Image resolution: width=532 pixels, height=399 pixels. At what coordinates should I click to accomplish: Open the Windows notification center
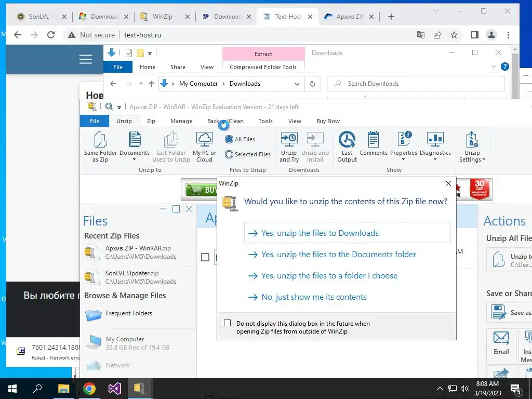pos(516,389)
